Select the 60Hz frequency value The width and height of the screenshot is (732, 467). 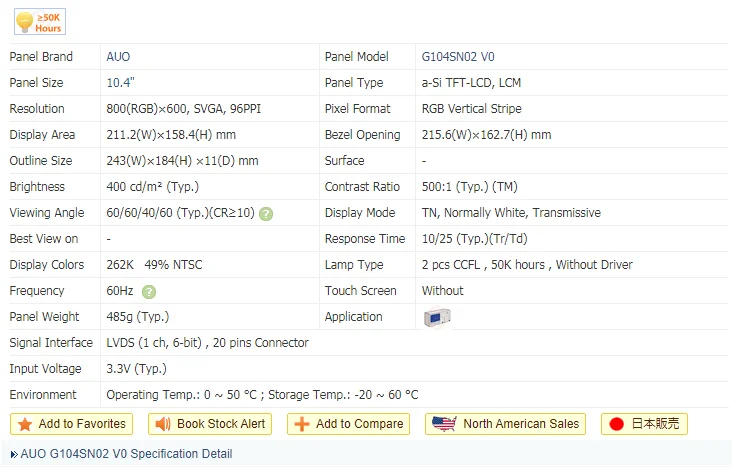click(x=120, y=291)
